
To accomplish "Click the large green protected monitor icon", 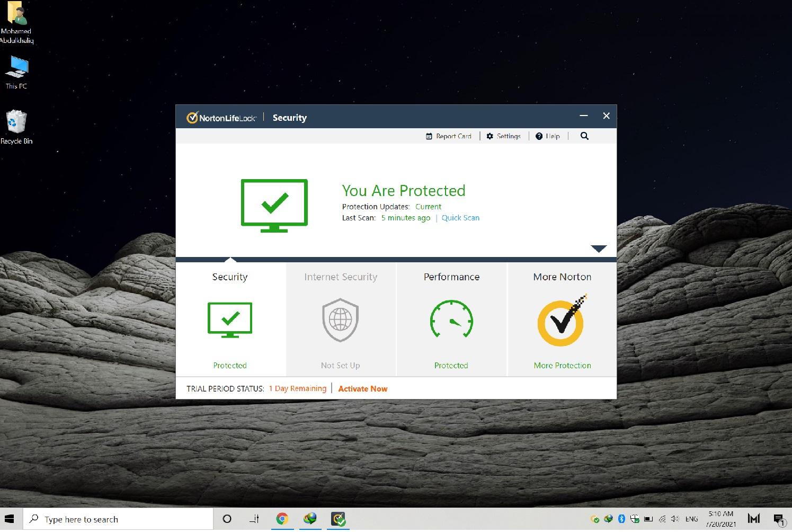I will click(x=274, y=206).
